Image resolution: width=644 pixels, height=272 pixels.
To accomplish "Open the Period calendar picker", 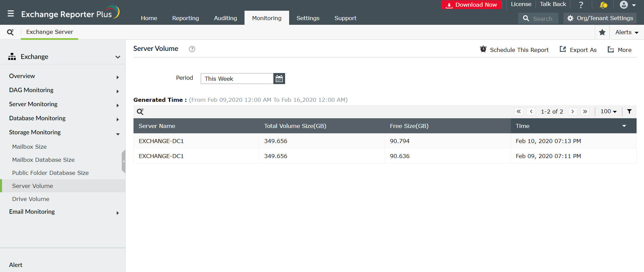I will click(279, 78).
